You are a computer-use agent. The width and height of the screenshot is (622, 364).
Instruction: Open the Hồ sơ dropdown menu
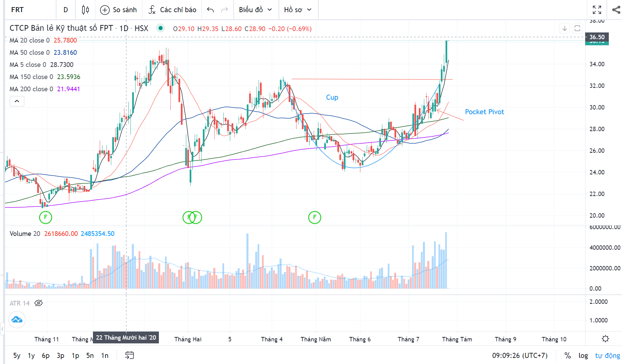pyautogui.click(x=297, y=10)
